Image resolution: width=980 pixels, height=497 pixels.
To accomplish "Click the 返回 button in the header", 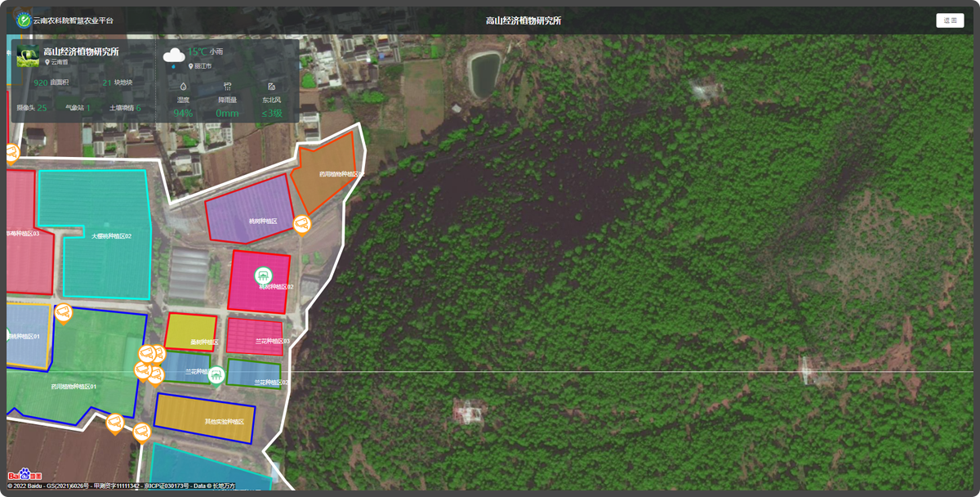I will point(950,20).
